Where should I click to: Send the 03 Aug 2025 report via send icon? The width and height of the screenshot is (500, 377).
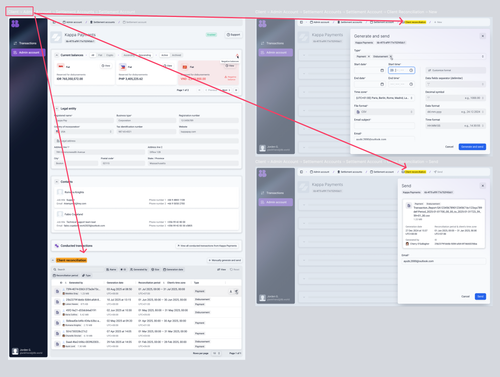click(237, 292)
